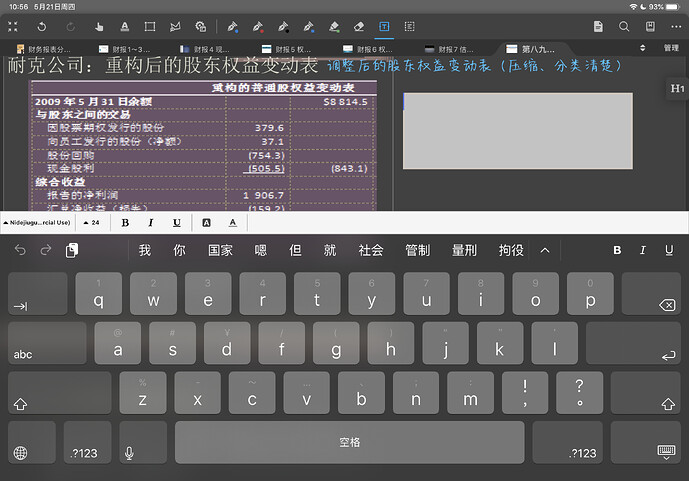Viewport: 689px width, 481px height.
Task: Tap the 管理 manage button
Action: pyautogui.click(x=671, y=48)
